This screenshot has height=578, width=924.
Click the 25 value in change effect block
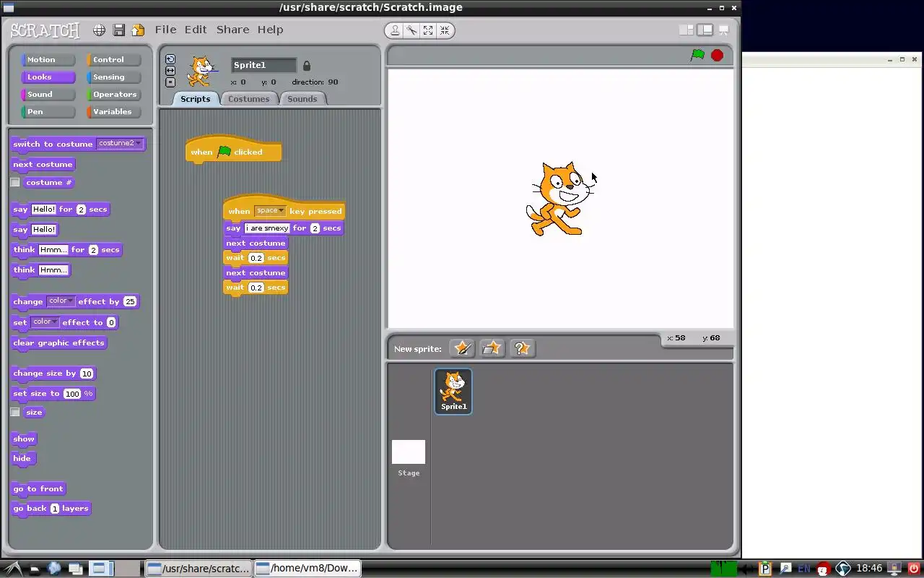tap(129, 302)
